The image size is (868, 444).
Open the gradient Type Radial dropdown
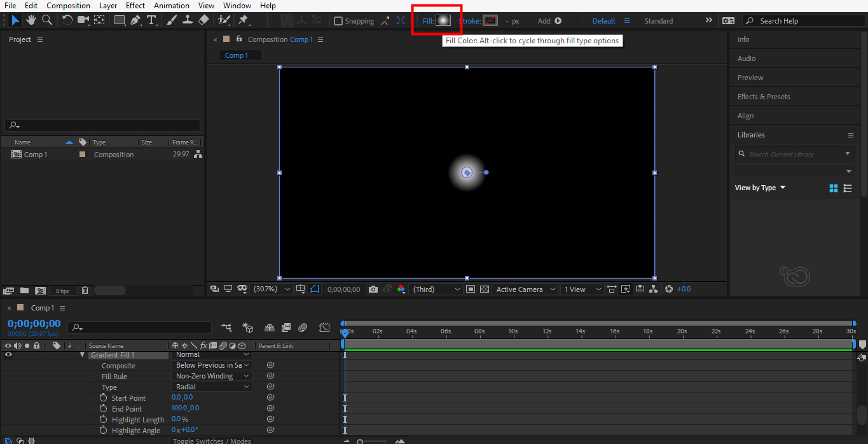pos(213,387)
